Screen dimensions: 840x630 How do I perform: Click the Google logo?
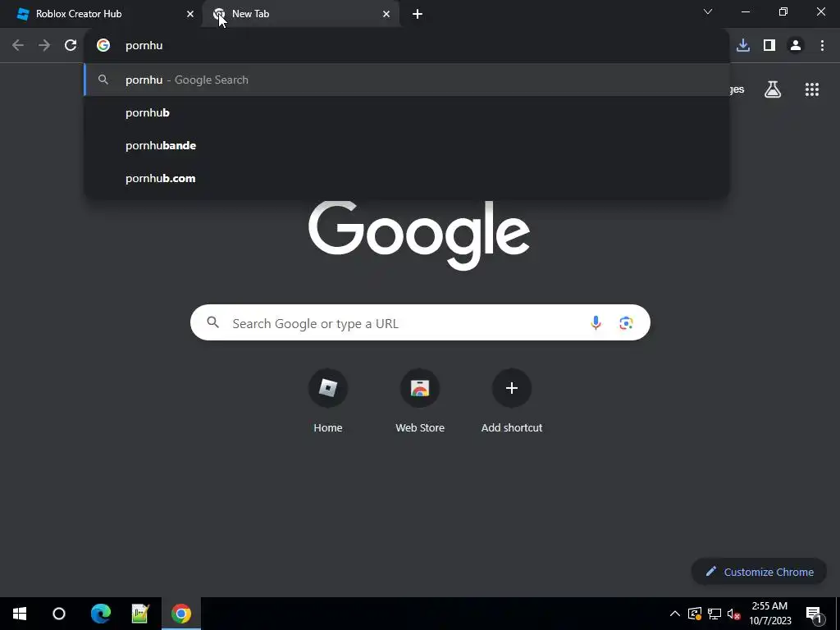coord(419,235)
